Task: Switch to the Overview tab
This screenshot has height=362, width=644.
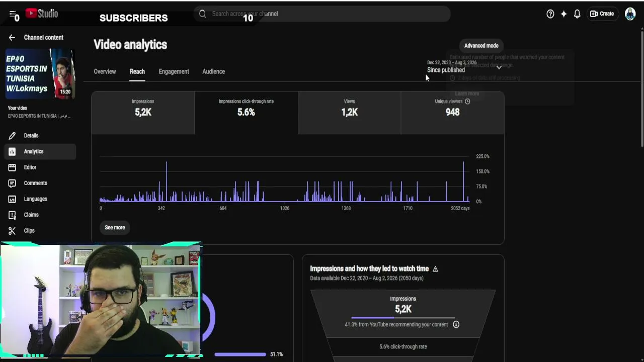Action: [105, 71]
